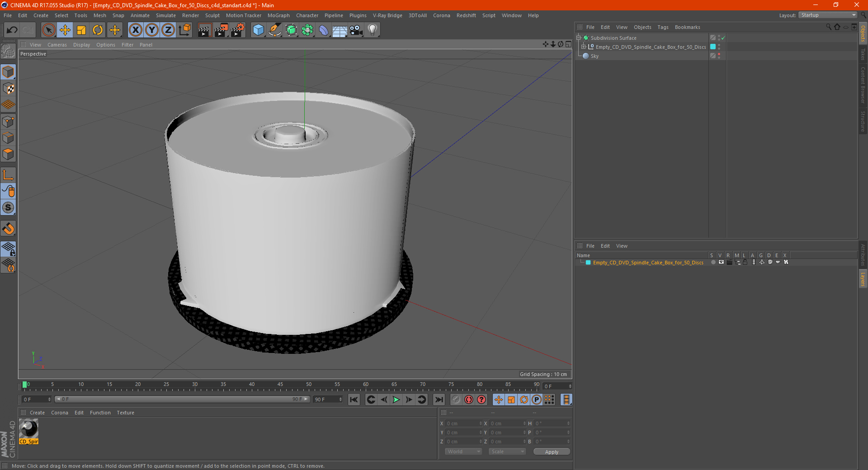868x470 pixels.
Task: Toggle coordinate system icon
Action: click(x=185, y=30)
